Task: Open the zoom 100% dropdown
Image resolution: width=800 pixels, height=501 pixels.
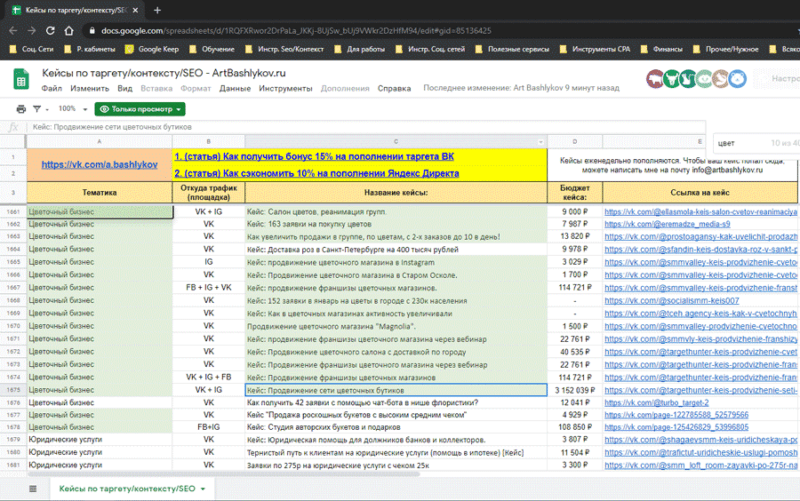Action: (71, 109)
